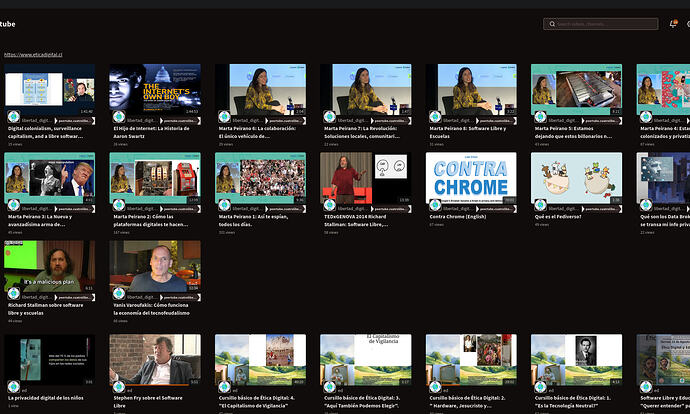Image resolution: width=690 pixels, height=414 pixels.
Task: Click channel avatar on Yanis Varoufakis video
Action: [119, 293]
